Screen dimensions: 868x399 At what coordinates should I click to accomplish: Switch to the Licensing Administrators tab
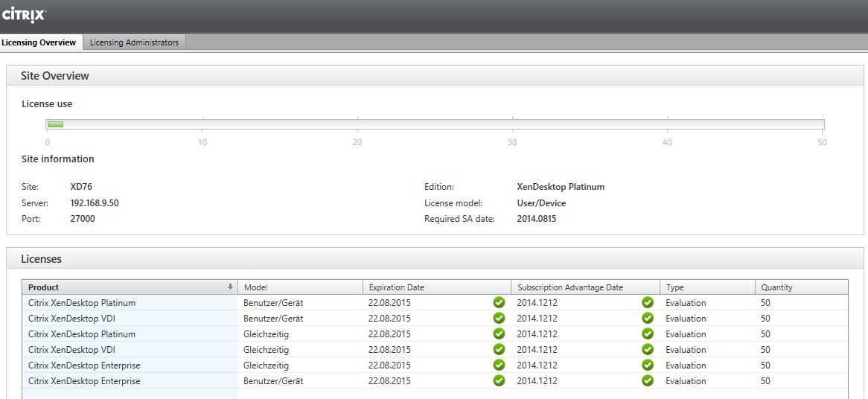134,42
